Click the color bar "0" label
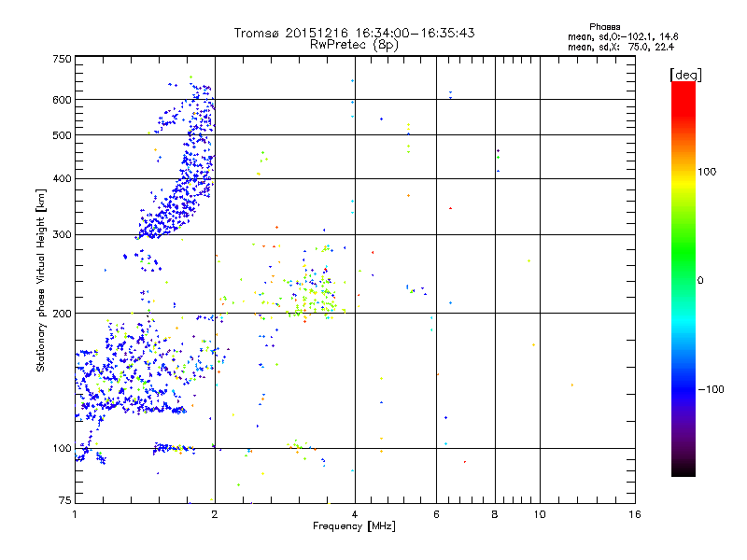This screenshot has width=747, height=560. [x=700, y=280]
